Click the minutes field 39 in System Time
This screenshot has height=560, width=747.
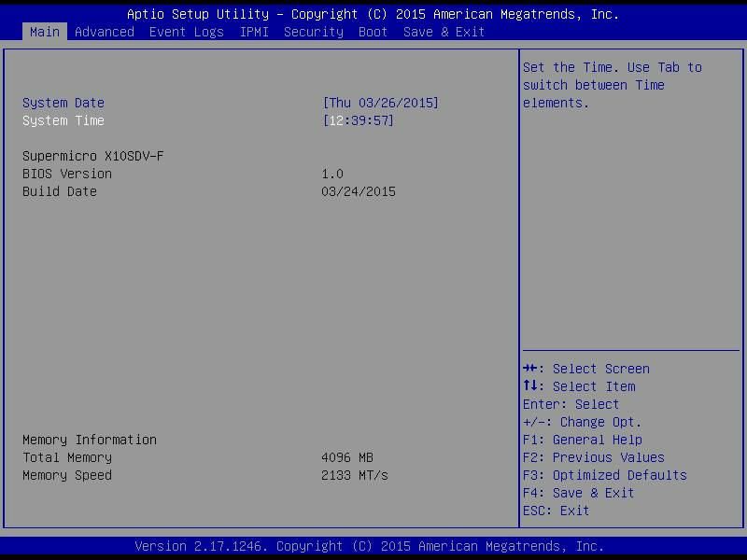pos(359,120)
